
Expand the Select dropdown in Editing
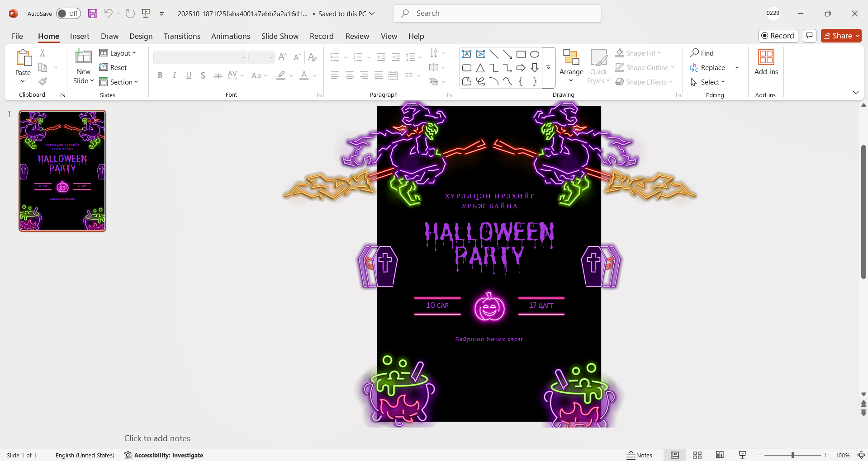pos(708,82)
